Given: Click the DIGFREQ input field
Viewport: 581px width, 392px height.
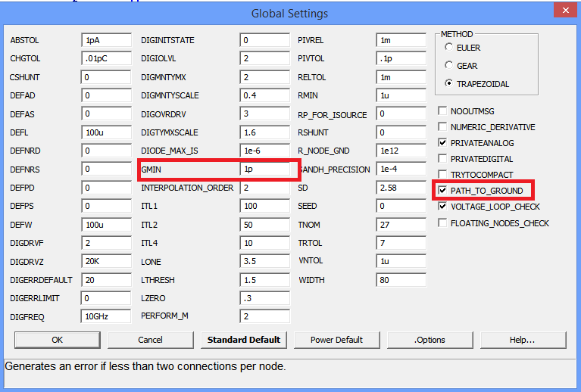Looking at the screenshot, I should 105,316.
